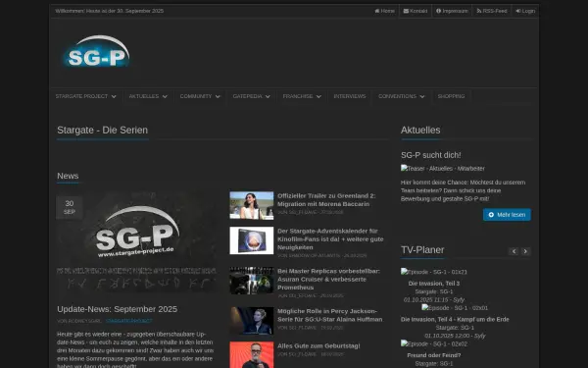The image size is (588, 368).
Task: Click the News section heading
Action: pyautogui.click(x=68, y=176)
